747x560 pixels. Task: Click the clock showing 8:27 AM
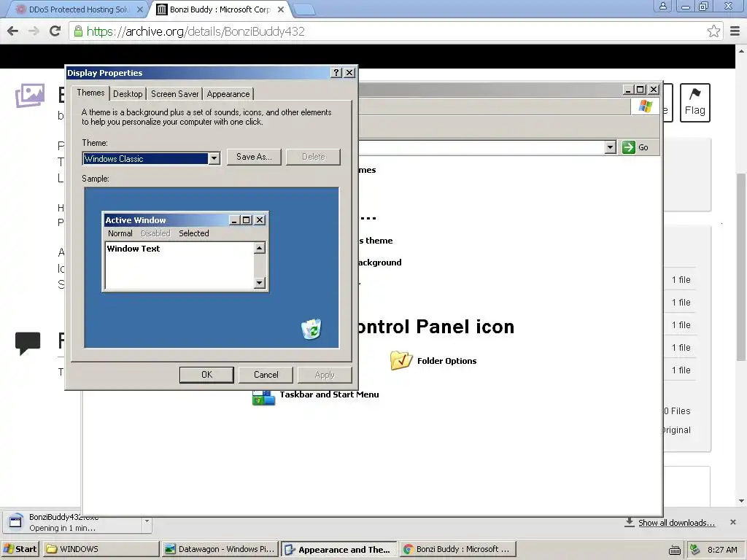pyautogui.click(x=722, y=550)
